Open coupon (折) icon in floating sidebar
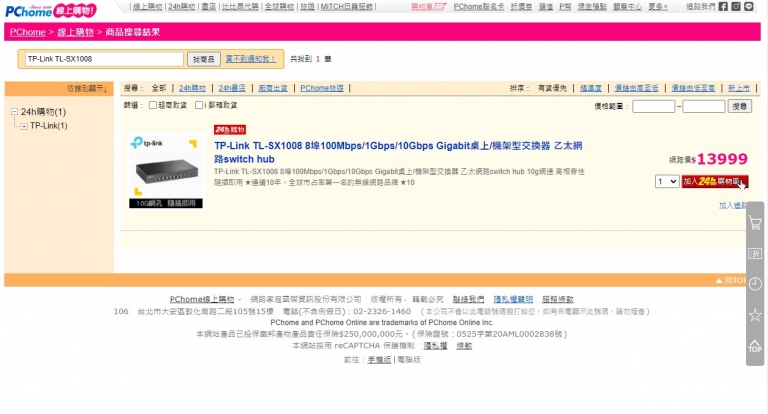 point(755,253)
